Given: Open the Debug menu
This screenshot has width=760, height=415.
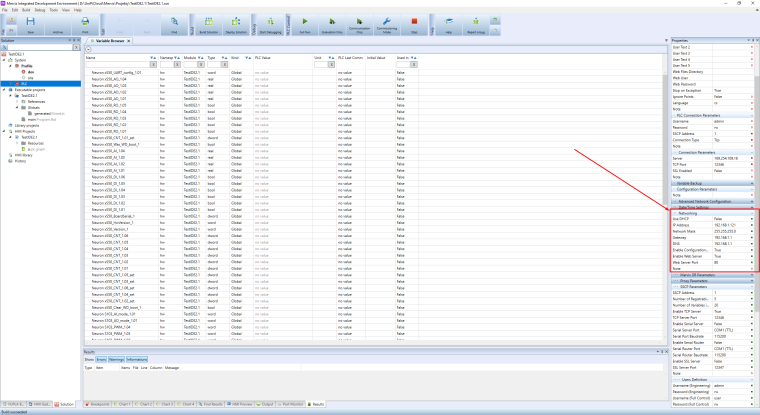Looking at the screenshot, I should click(x=41, y=10).
